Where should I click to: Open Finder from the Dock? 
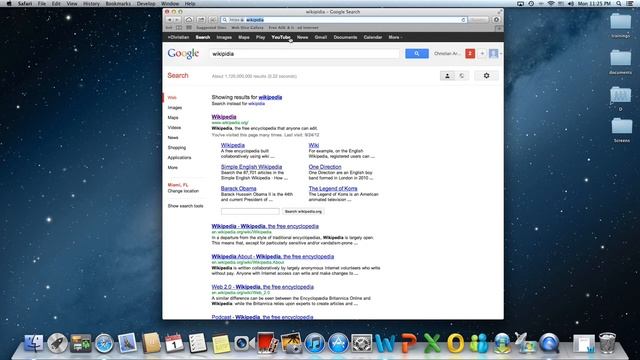pyautogui.click(x=34, y=343)
